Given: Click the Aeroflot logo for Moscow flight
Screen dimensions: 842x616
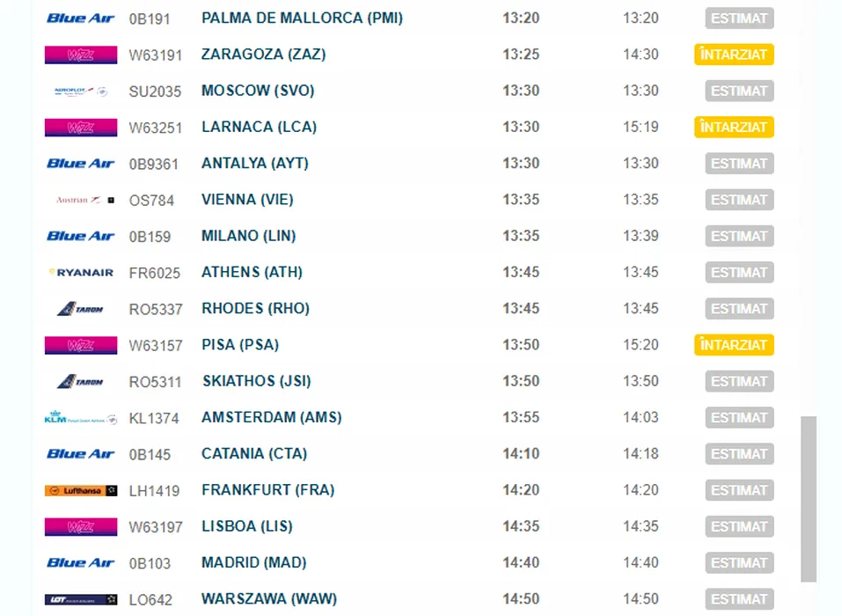Looking at the screenshot, I should click(x=81, y=92).
